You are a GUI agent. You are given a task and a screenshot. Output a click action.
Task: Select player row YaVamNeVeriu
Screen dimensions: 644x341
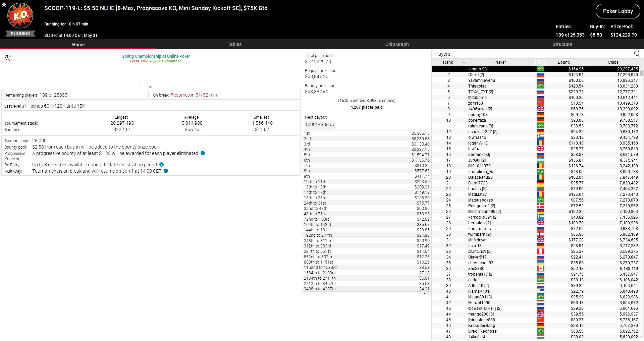pos(535,80)
